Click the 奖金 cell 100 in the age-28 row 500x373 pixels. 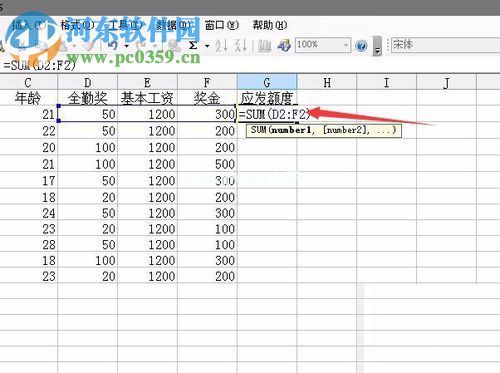tap(207, 245)
